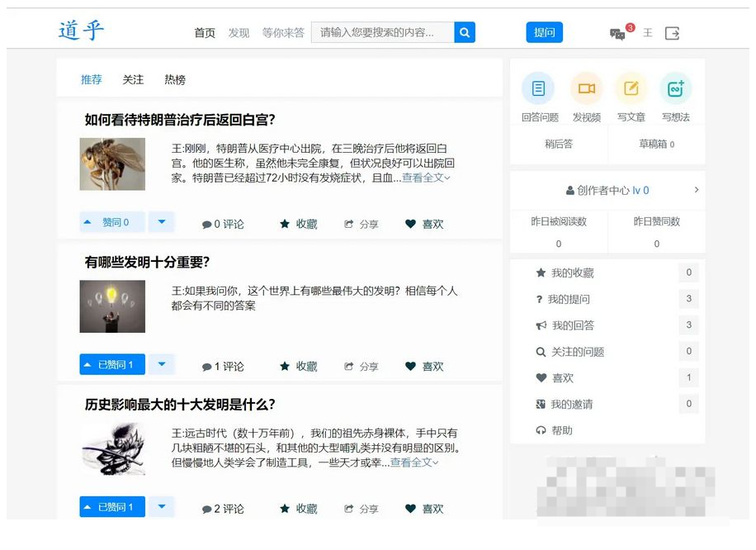
Task: Click the ink drawing thumbnail image
Action: (x=112, y=448)
